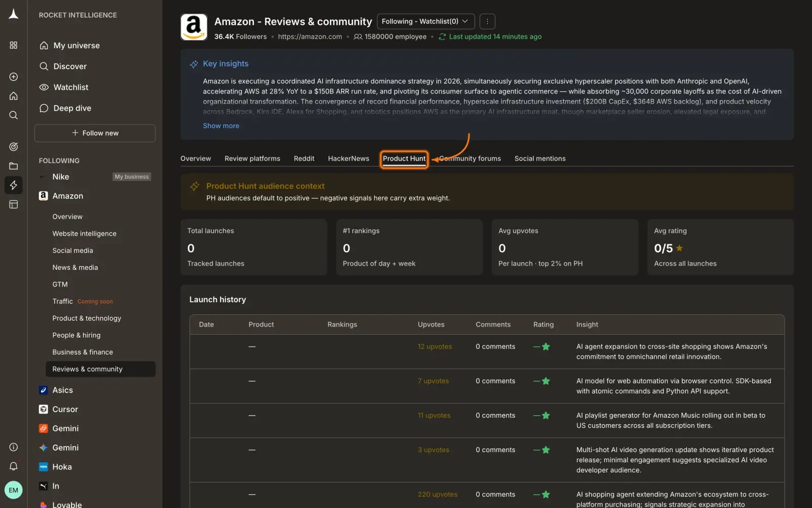Expand Cursor in the Following list
Screen dimensions: 812x508
[65, 409]
